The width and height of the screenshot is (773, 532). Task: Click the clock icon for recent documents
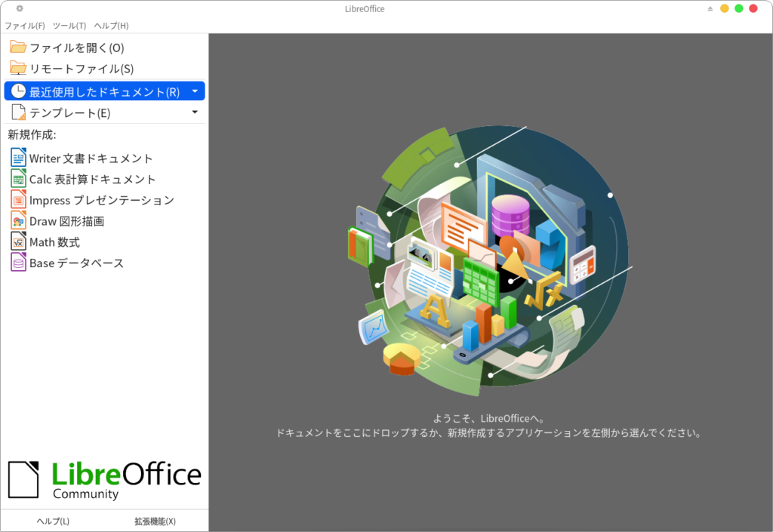click(18, 91)
